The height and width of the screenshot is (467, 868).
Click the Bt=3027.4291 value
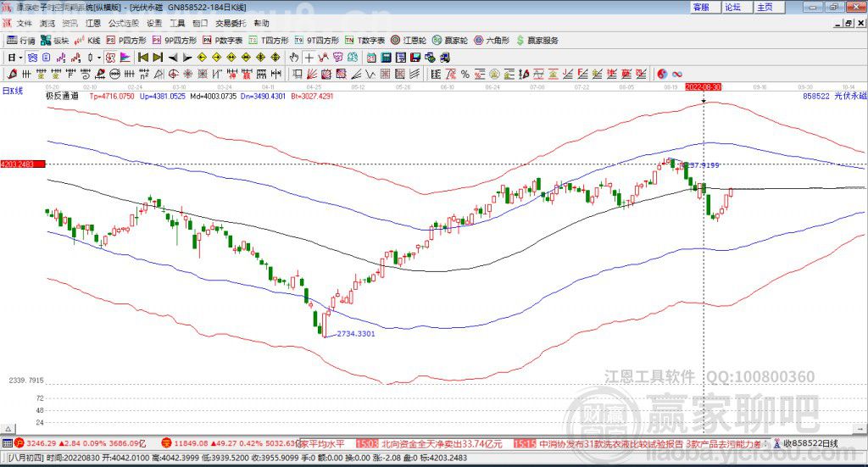(x=312, y=96)
